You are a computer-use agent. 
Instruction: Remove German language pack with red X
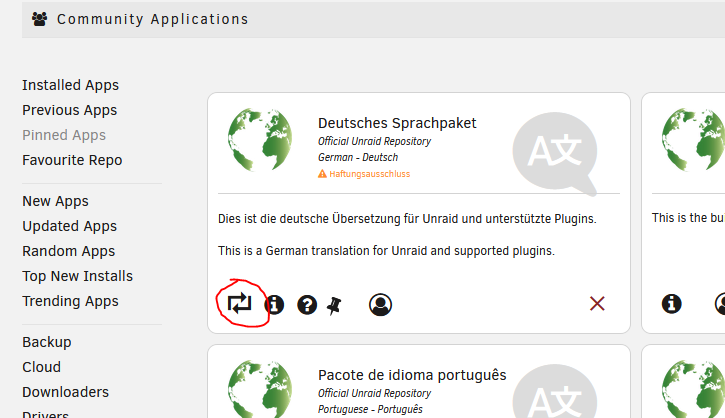[597, 304]
